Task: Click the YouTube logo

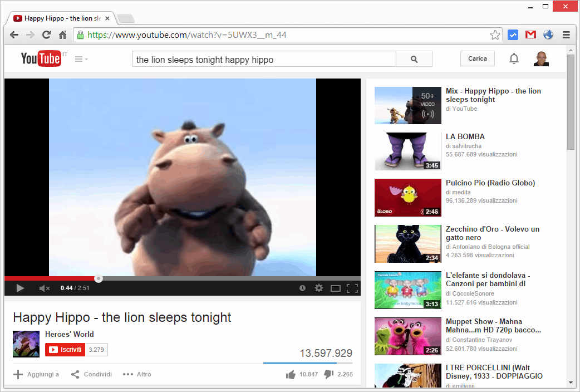Action: click(x=41, y=58)
